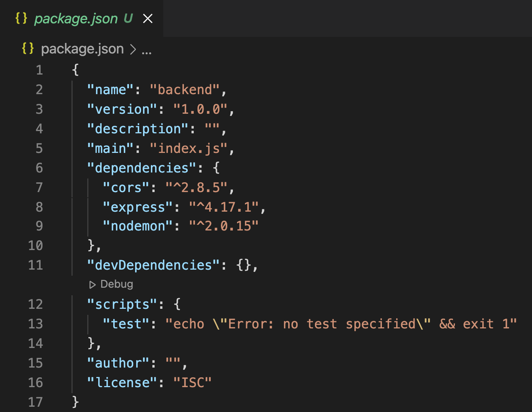
Task: Click the "index.js" value
Action: pos(189,148)
